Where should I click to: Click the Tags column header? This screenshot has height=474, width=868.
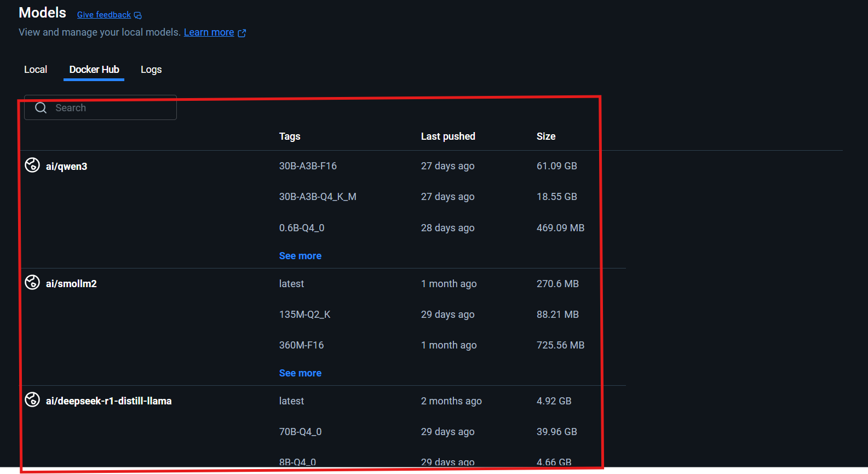[290, 136]
